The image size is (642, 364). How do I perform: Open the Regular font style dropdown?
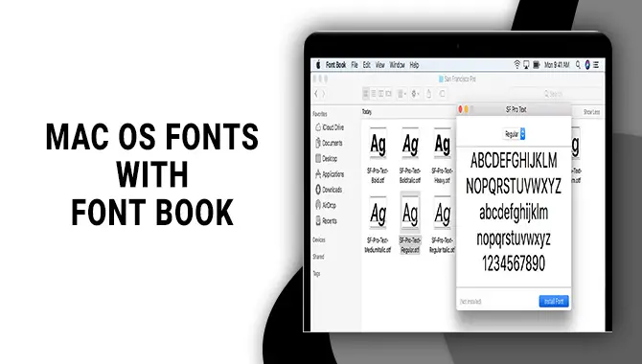pos(514,134)
